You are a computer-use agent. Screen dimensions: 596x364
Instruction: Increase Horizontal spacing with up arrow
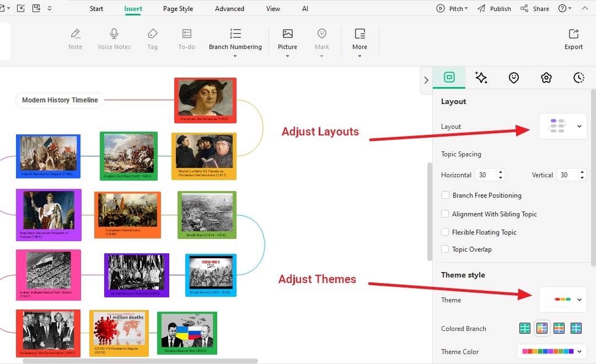point(501,172)
